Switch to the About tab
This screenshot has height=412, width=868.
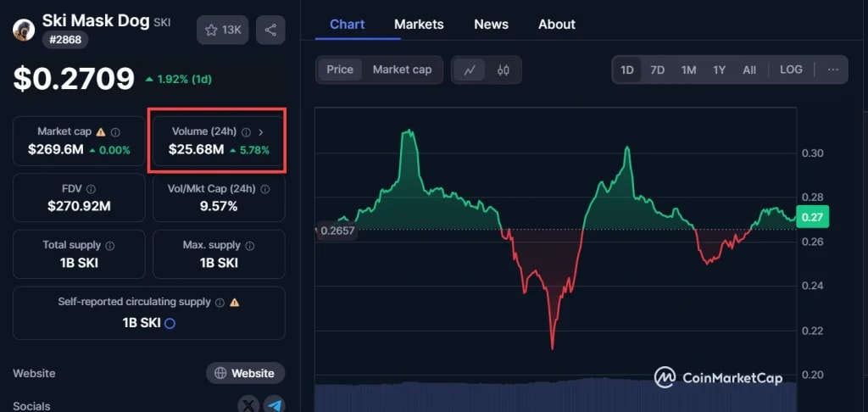pyautogui.click(x=557, y=25)
